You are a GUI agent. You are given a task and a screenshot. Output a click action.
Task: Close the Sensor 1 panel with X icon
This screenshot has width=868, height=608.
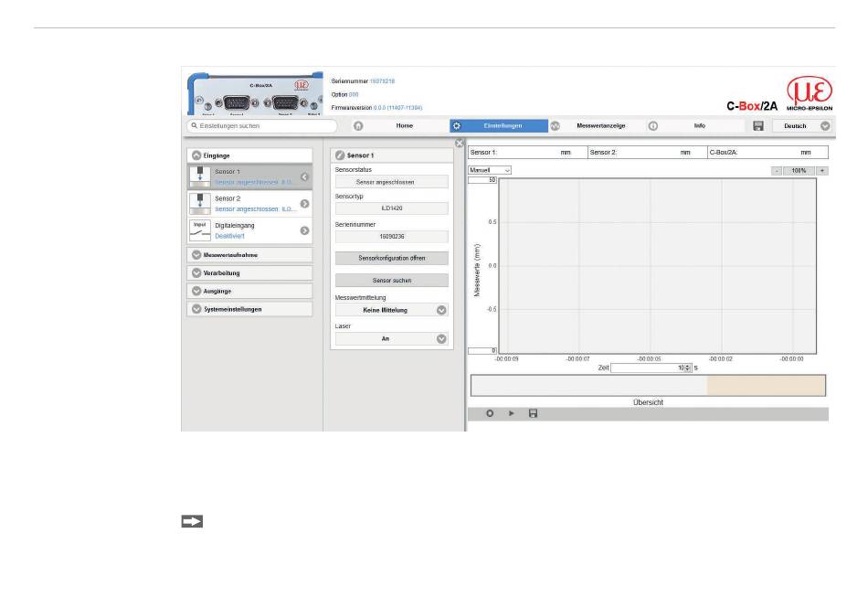459,143
